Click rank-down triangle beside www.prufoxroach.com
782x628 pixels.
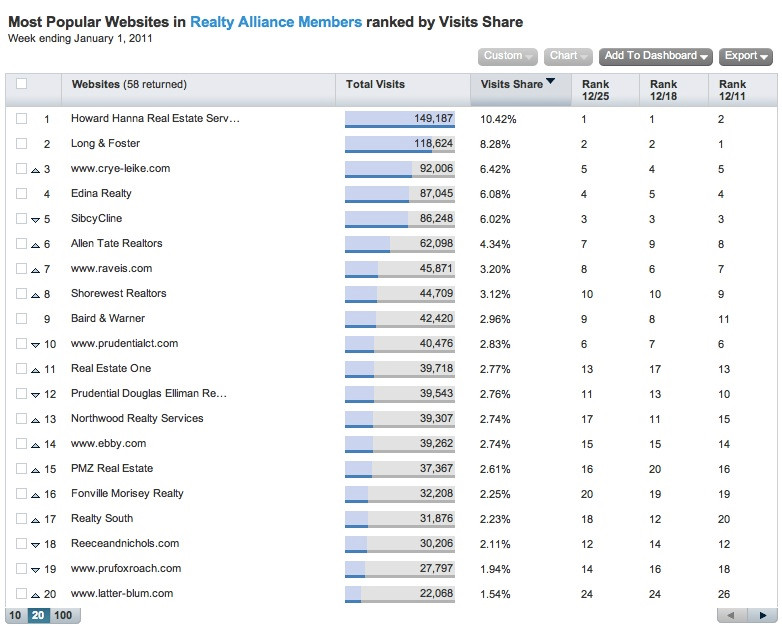[x=35, y=570]
